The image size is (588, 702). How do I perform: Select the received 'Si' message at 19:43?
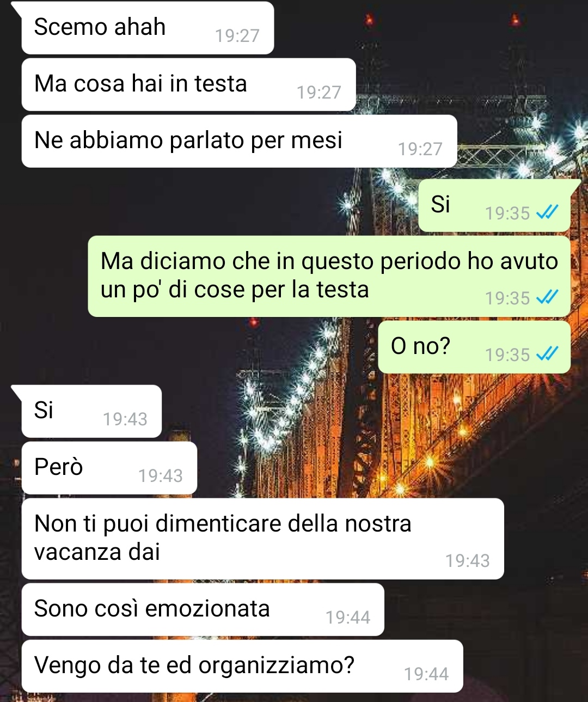pos(91,411)
